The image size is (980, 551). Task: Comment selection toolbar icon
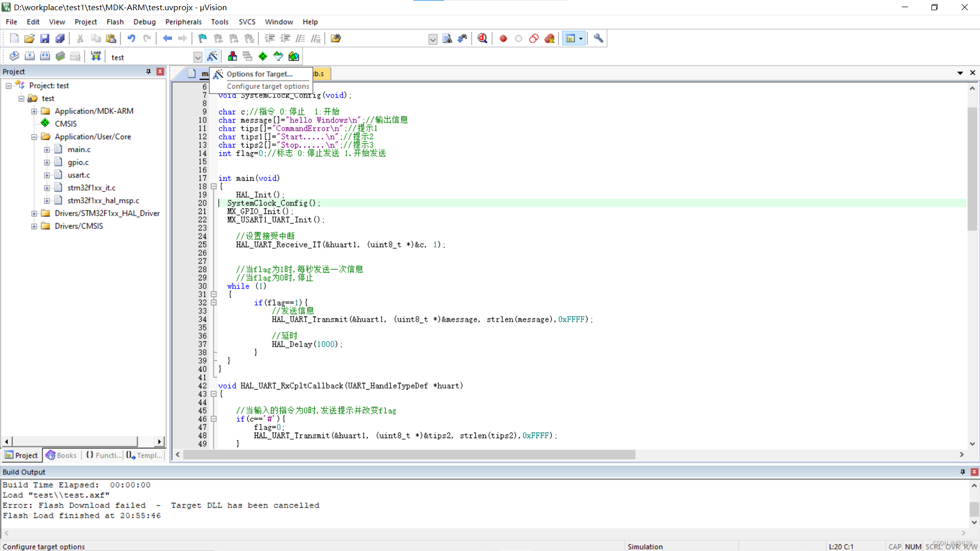pyautogui.click(x=300, y=38)
